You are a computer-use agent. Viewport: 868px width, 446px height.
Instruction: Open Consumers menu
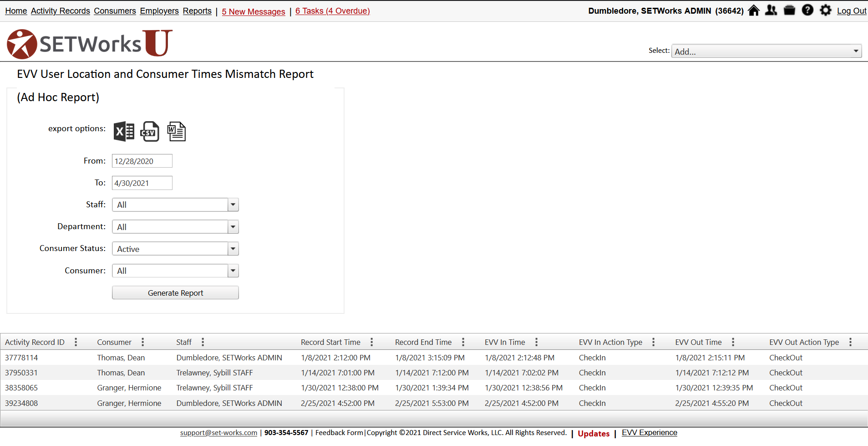[x=115, y=11]
